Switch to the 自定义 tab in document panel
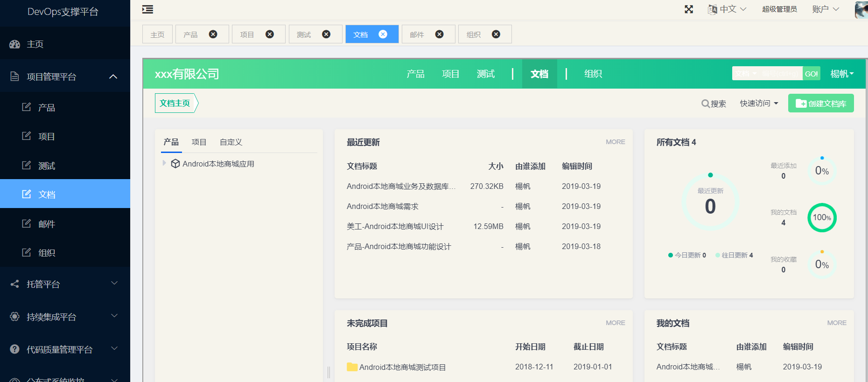Viewport: 868px width, 382px height. click(231, 142)
